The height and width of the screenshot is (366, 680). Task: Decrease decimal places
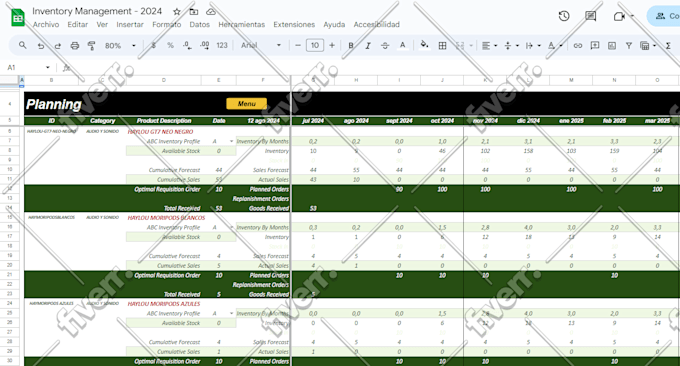(x=187, y=45)
